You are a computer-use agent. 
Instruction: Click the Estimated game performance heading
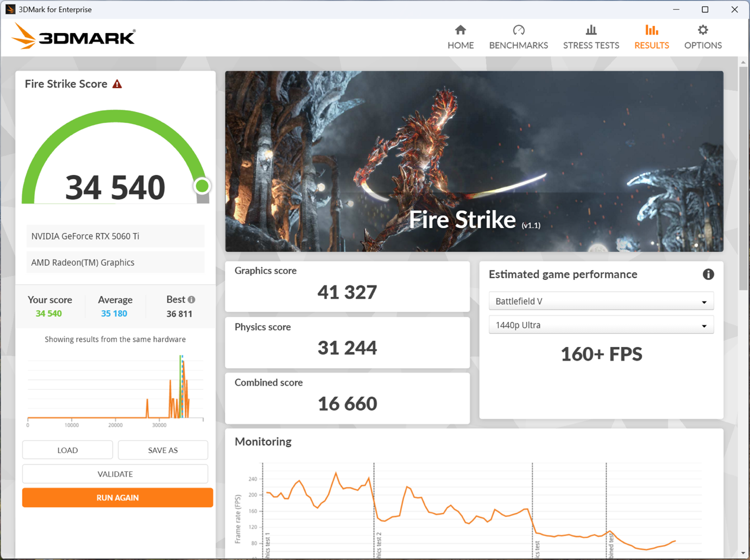coord(563,274)
